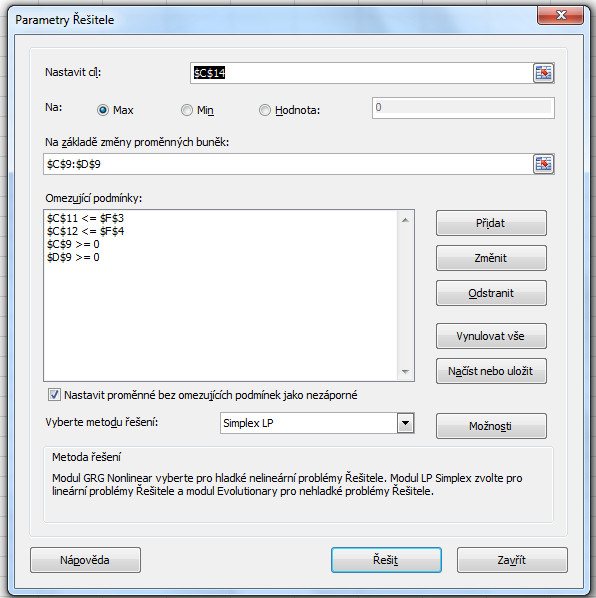Image resolution: width=596 pixels, height=598 pixels.
Task: Select constraint $D$9 >= 0
Action: point(73,257)
